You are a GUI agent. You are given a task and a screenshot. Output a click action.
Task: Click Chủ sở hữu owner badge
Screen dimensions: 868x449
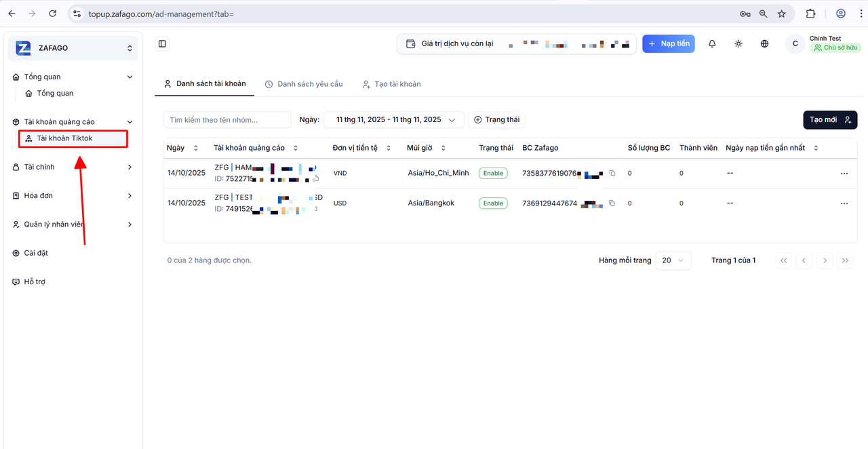pyautogui.click(x=836, y=48)
